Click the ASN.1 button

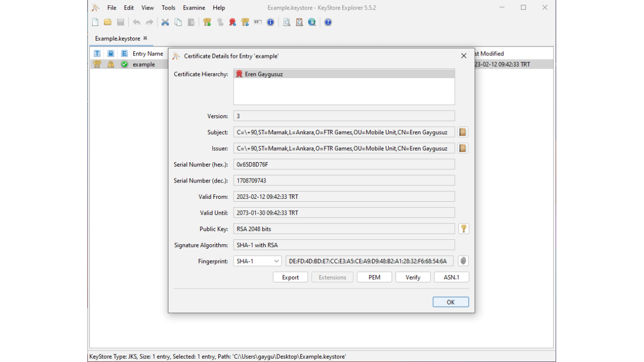coord(451,278)
